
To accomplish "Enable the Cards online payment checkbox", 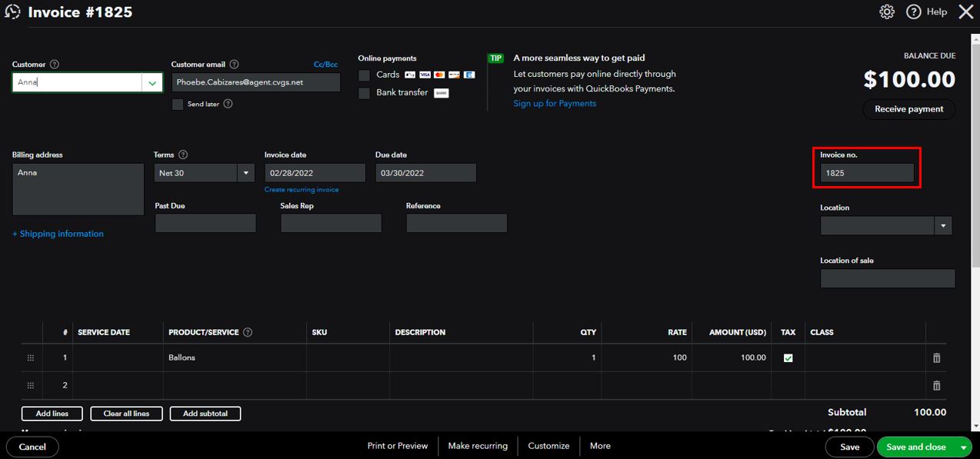I will click(365, 75).
